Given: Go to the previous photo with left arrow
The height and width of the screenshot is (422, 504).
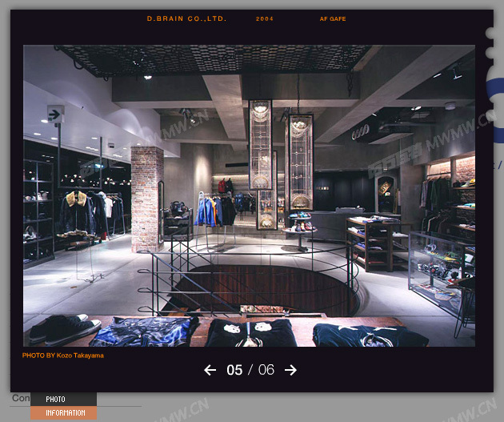Looking at the screenshot, I should pos(210,370).
